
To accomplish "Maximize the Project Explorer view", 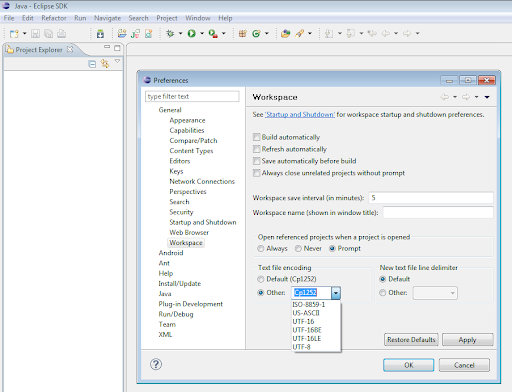I will [x=117, y=48].
